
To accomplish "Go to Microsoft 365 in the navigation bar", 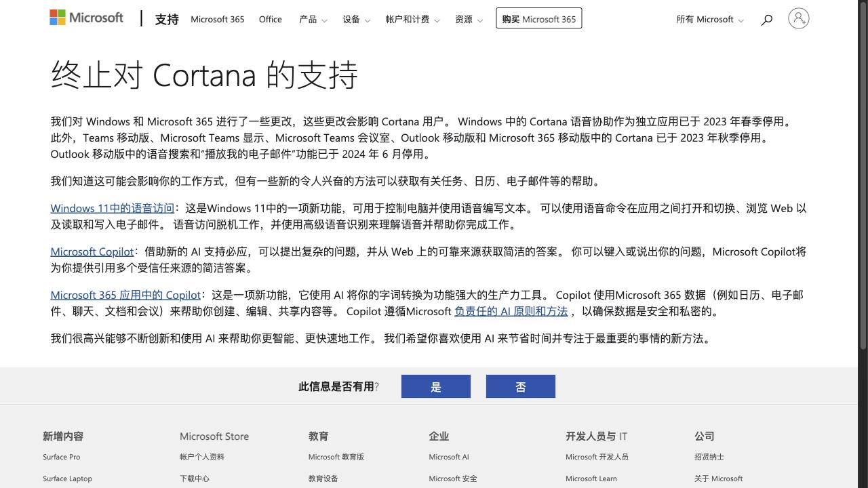I will (x=218, y=20).
